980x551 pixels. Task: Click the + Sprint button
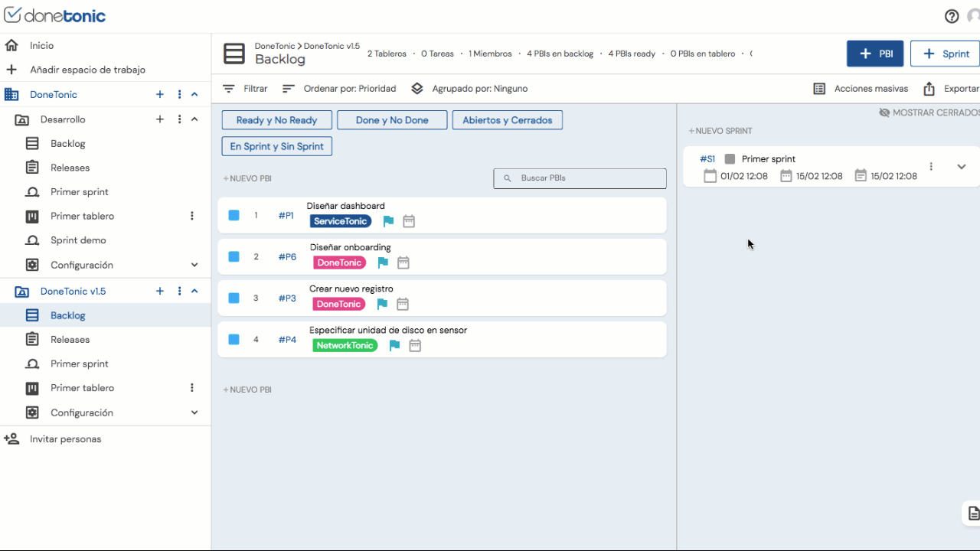(946, 54)
